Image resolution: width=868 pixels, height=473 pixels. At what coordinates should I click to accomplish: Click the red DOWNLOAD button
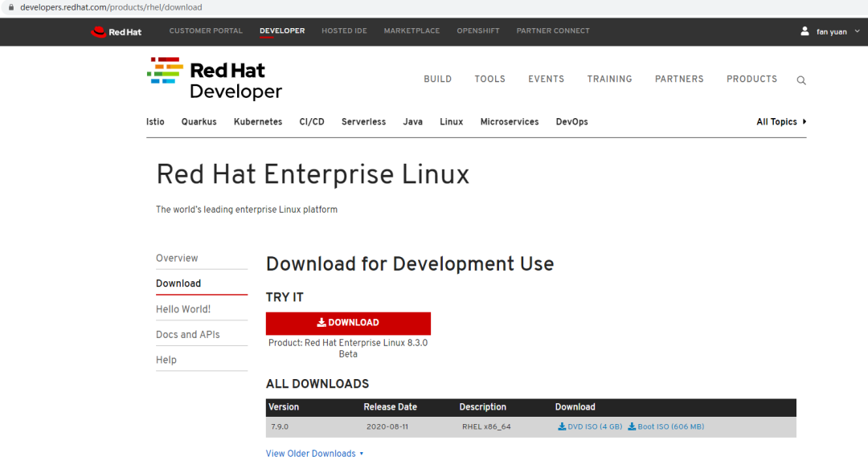tap(348, 323)
